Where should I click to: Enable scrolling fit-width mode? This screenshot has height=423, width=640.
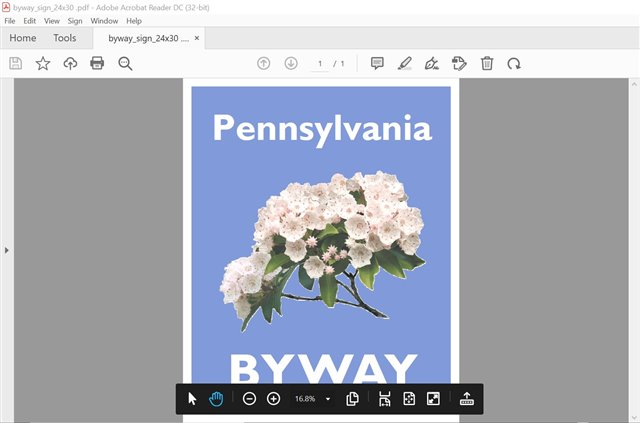coord(384,399)
